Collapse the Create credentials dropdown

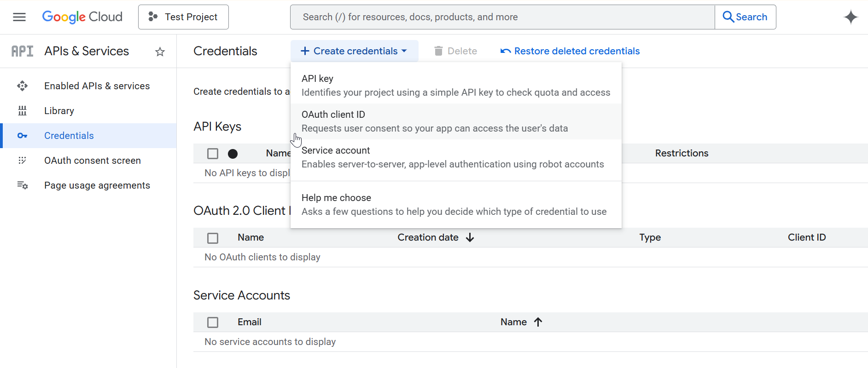coord(354,51)
